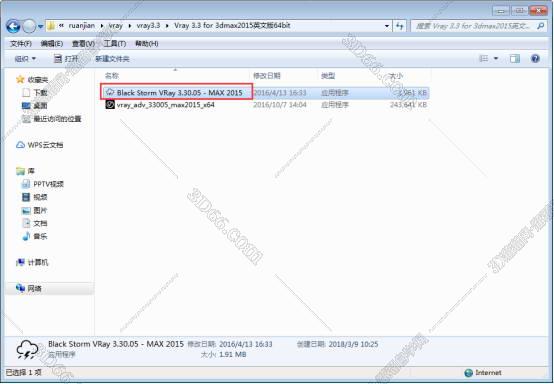Select the vray breadcrumb segment
This screenshot has height=384, width=554.
tap(116, 26)
